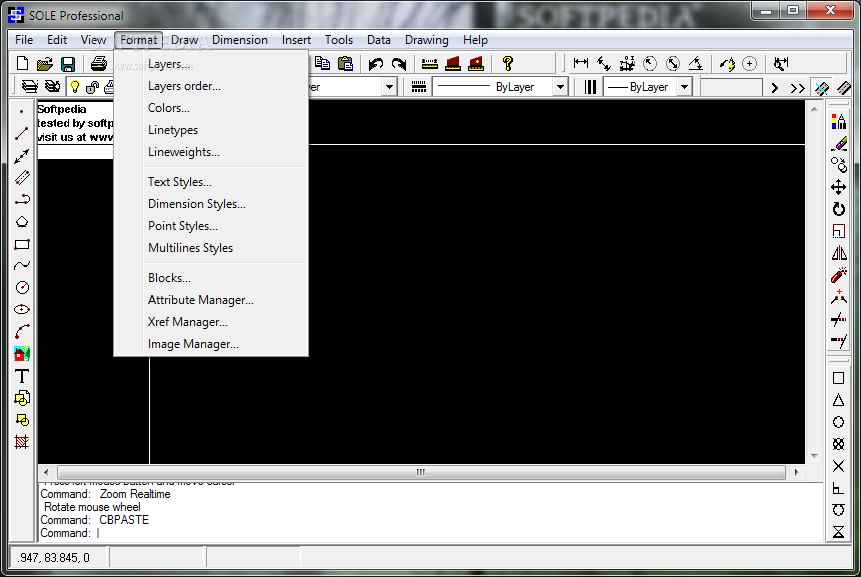This screenshot has height=577, width=861.
Task: Select the Scale tool
Action: (x=838, y=231)
